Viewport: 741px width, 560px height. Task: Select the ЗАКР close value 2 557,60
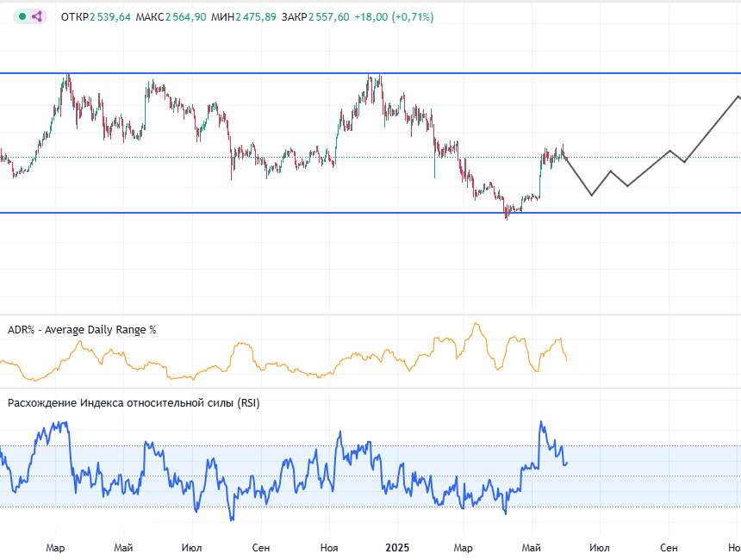pos(329,17)
